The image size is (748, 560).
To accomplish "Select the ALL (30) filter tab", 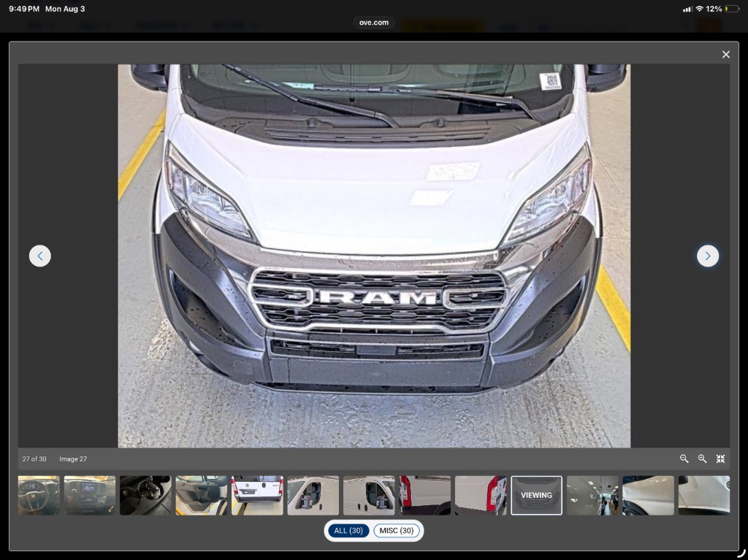I will [x=348, y=530].
